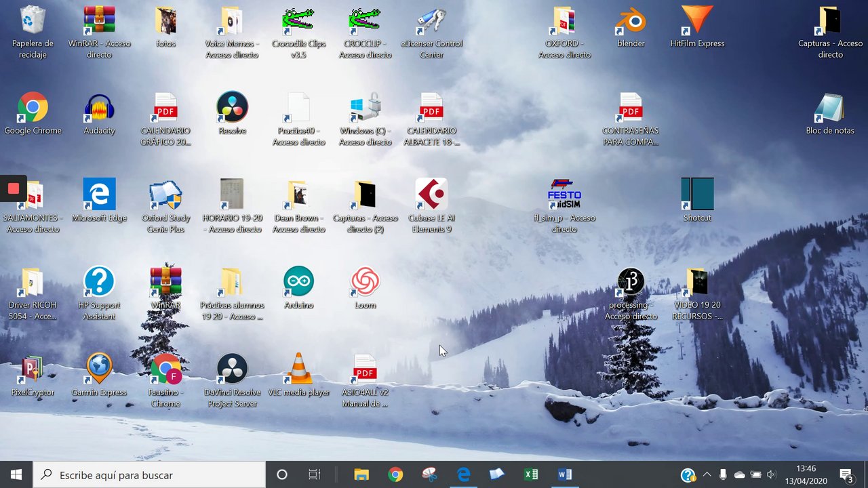Launch the CROCCLIP shortcut
Viewport: 868px width, 488px height.
(x=365, y=32)
